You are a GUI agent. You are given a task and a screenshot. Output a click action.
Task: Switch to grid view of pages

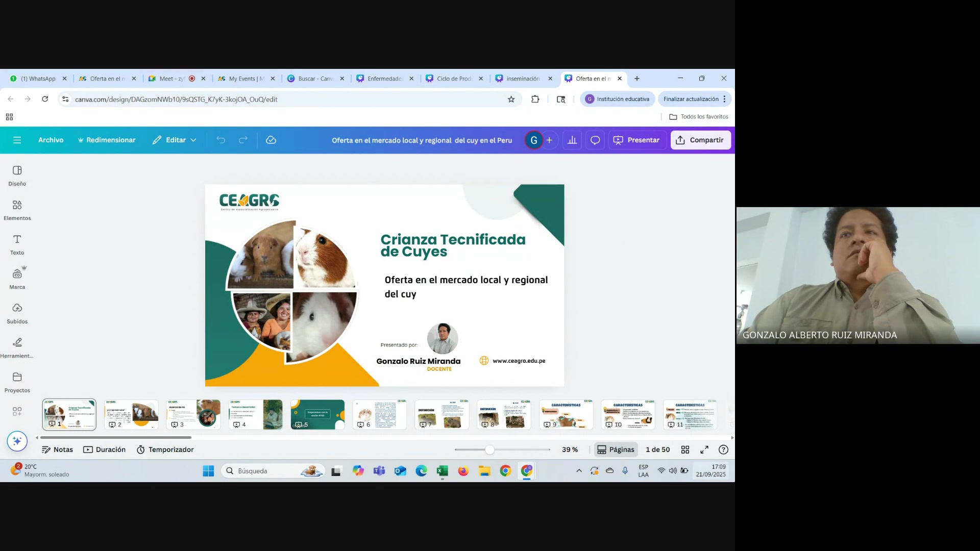click(685, 449)
